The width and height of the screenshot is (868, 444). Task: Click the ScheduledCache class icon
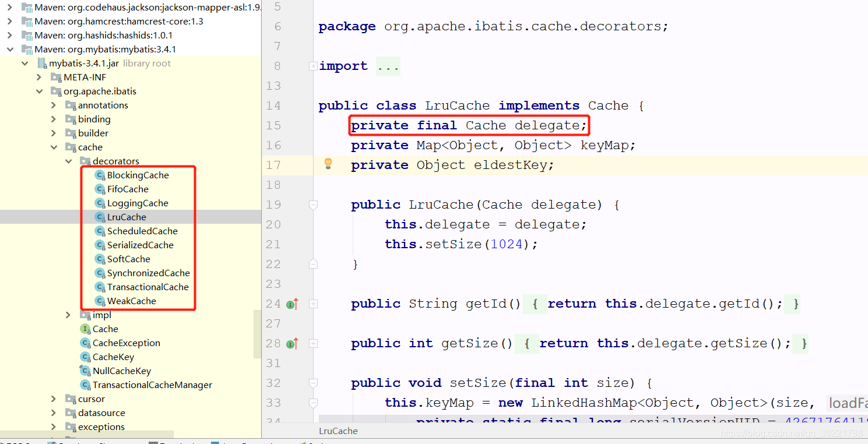pos(100,231)
